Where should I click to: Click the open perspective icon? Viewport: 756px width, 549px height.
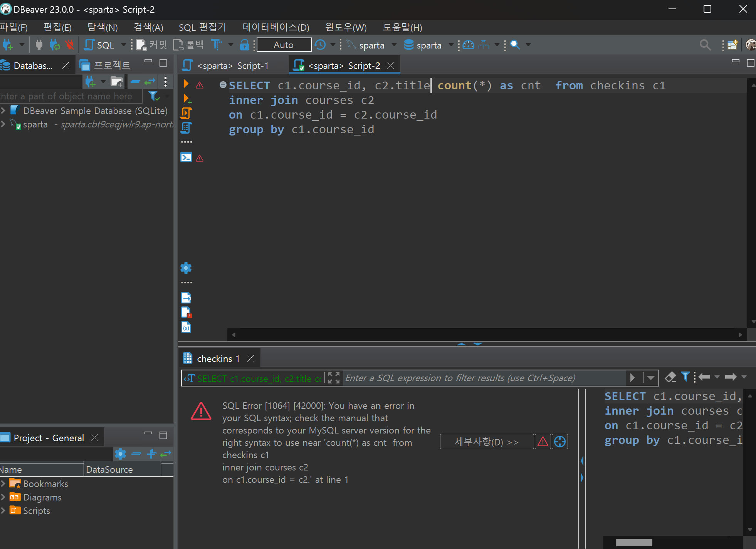(732, 45)
